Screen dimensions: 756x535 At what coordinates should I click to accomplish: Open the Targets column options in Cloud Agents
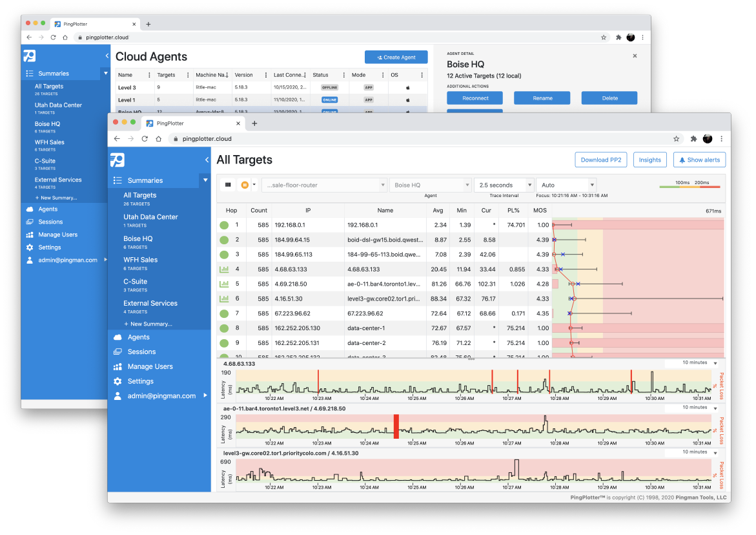tap(188, 75)
